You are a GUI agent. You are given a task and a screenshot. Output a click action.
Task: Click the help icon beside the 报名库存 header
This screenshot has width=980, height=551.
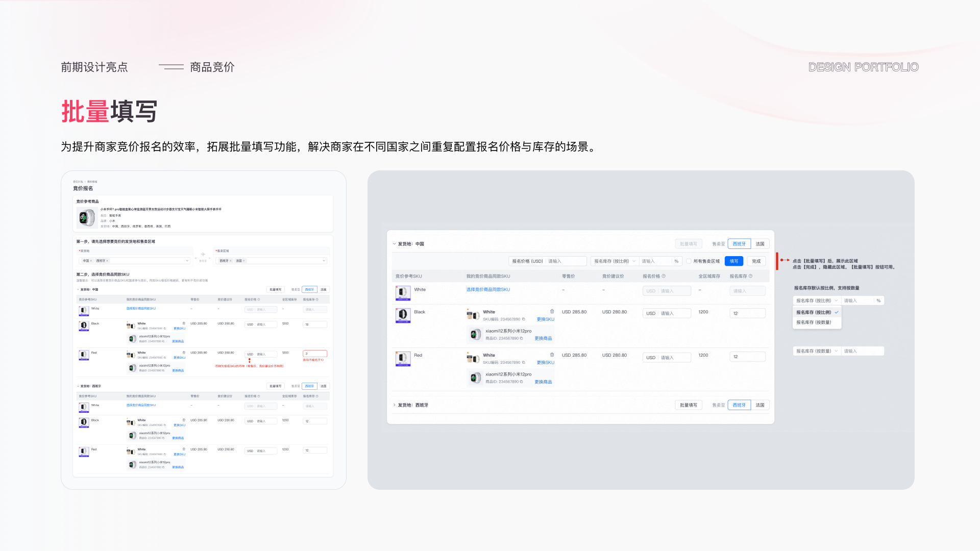coord(750,276)
